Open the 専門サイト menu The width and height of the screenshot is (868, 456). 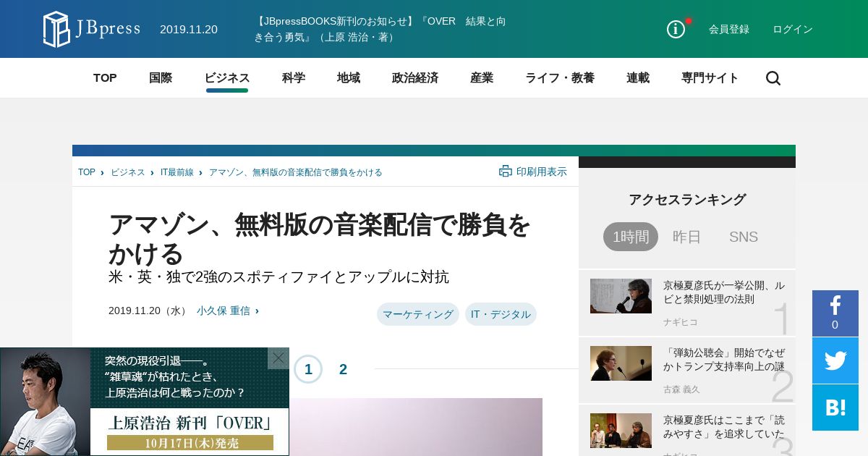(x=710, y=78)
